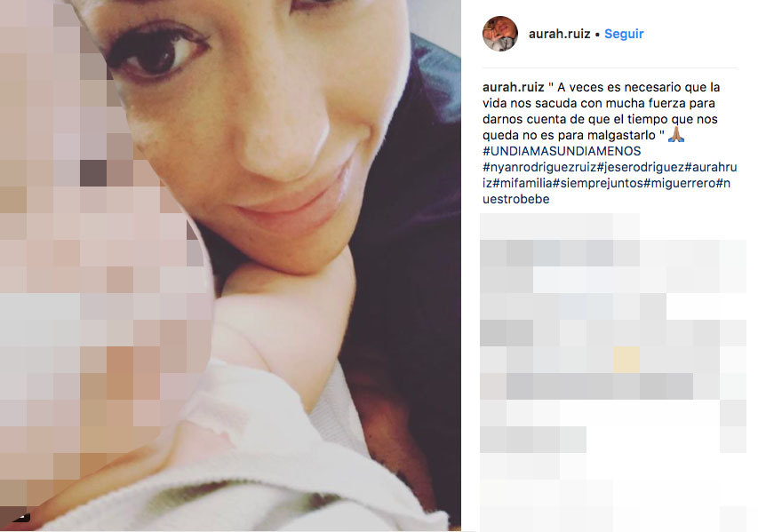Image resolution: width=758 pixels, height=532 pixels.
Task: Click the praying hands emoji in caption
Action: 676,135
